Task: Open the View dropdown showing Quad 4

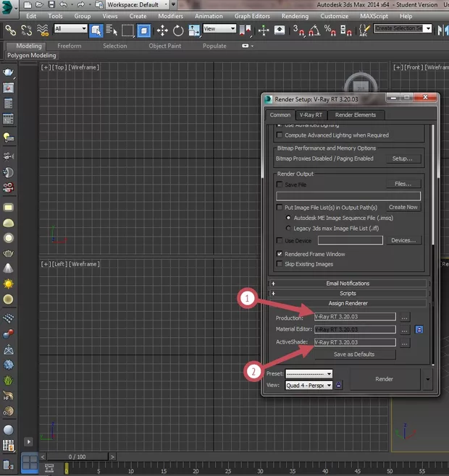Action: 309,386
